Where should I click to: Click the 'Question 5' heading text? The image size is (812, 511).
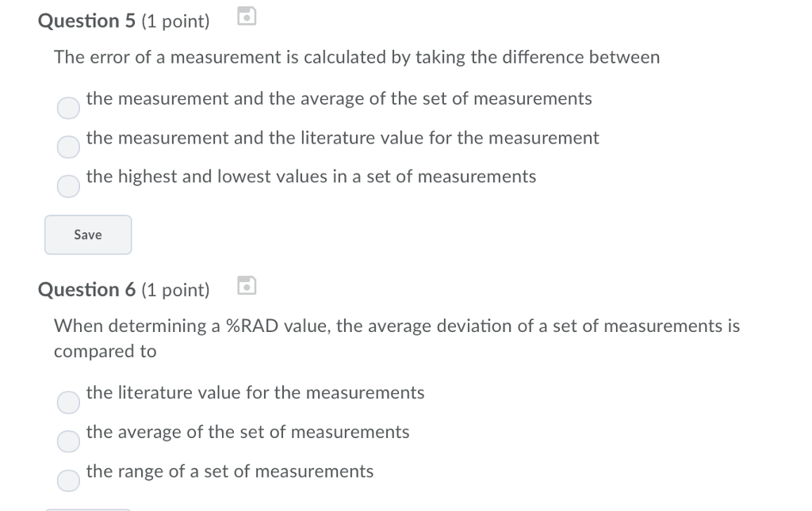pyautogui.click(x=87, y=21)
